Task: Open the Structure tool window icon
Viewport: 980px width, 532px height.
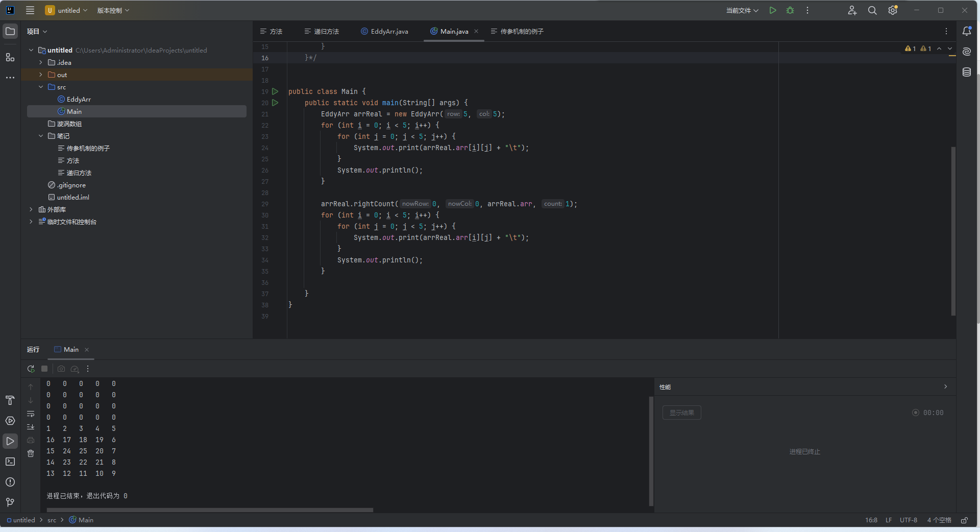Action: [x=10, y=57]
